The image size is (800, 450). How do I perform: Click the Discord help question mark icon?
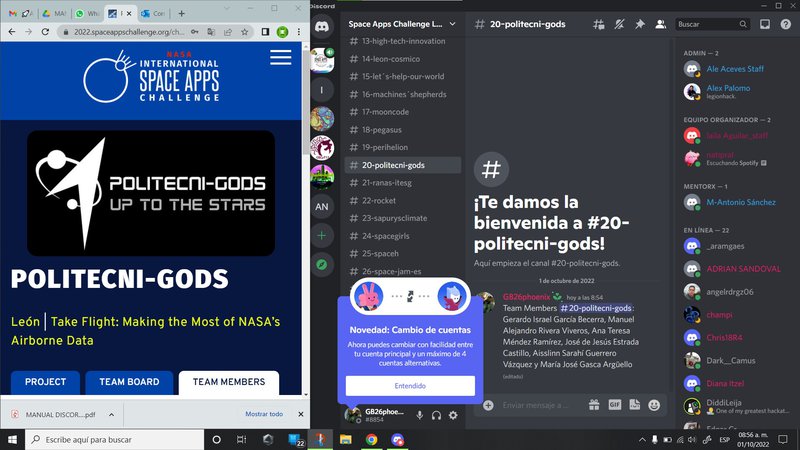coord(786,24)
